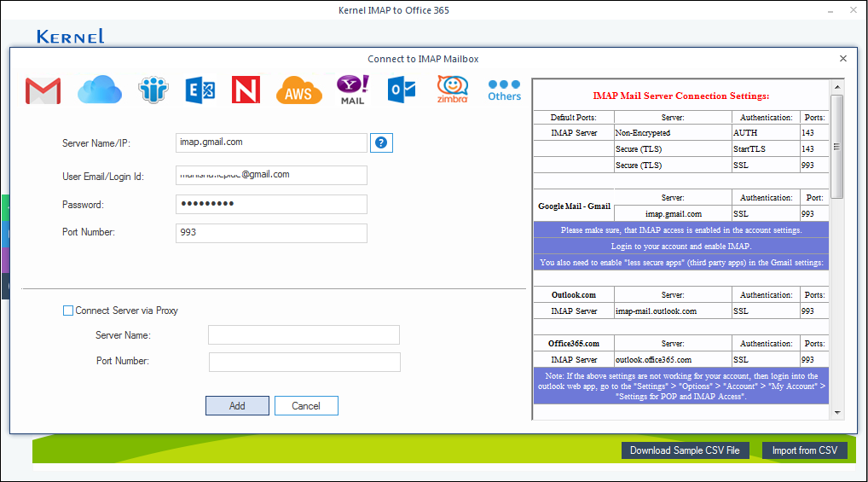The height and width of the screenshot is (482, 868).
Task: Enable Connect Server via Proxy checkbox
Action: 68,311
